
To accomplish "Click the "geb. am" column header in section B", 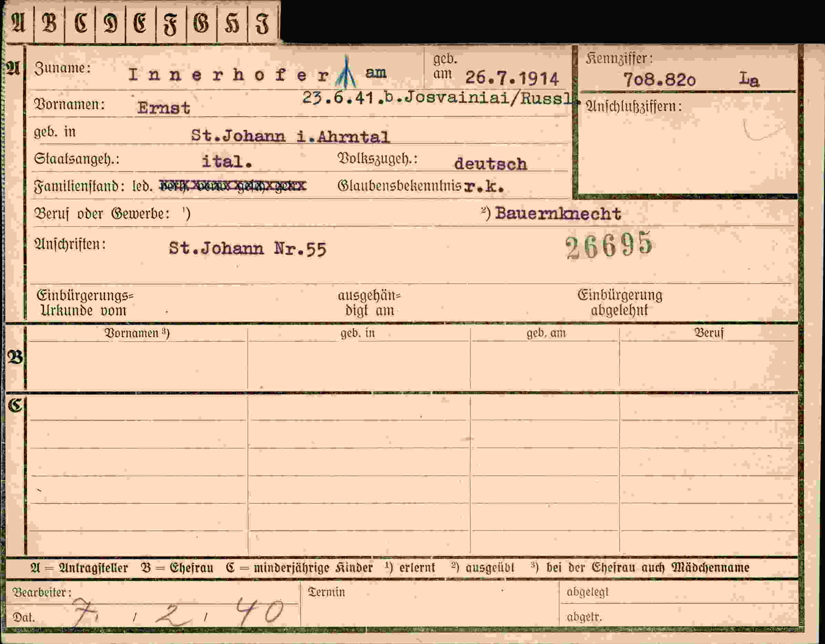I will 546,333.
